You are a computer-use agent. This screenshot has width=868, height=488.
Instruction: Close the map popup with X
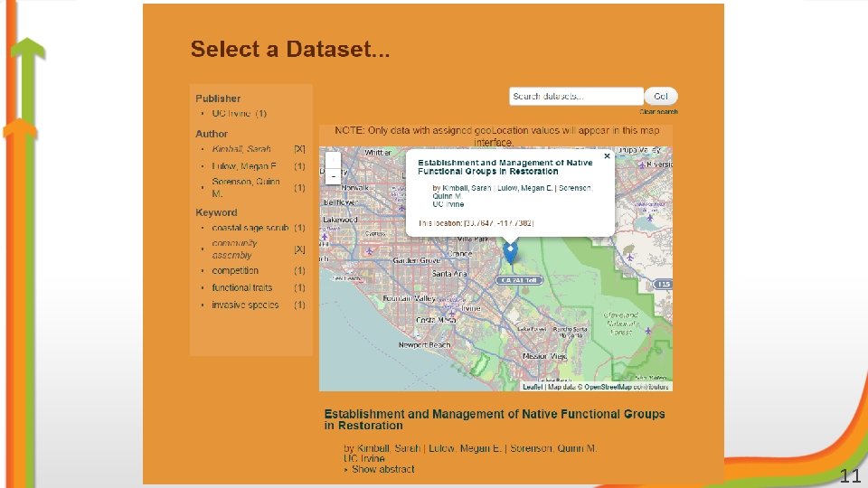coord(607,156)
